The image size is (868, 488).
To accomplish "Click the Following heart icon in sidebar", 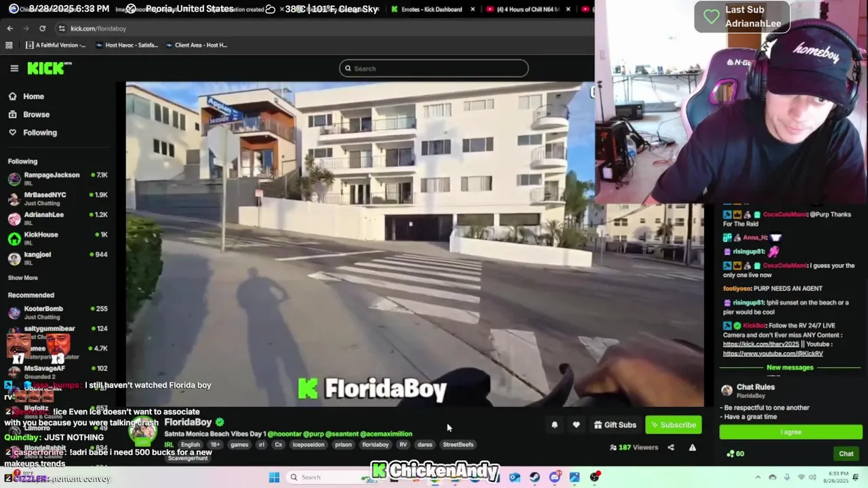I will (x=12, y=133).
